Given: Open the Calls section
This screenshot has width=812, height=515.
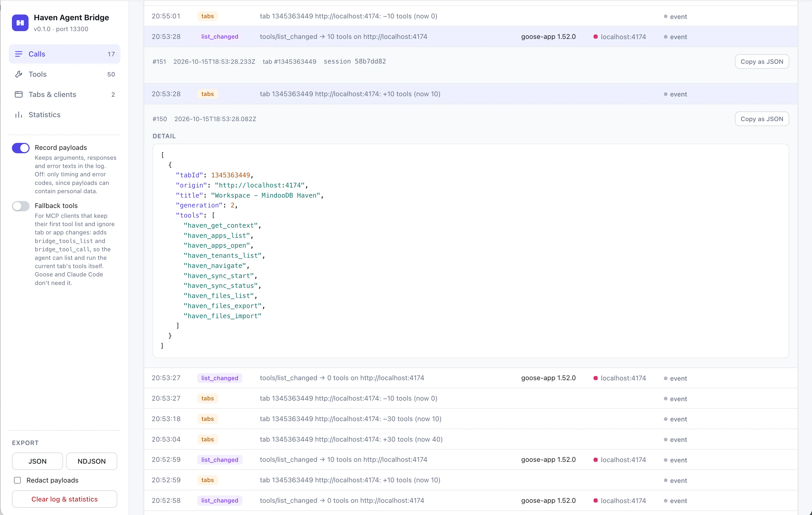Looking at the screenshot, I should [x=64, y=54].
